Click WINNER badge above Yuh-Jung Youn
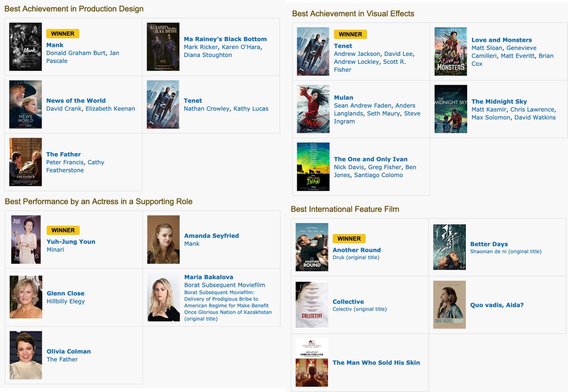The height and width of the screenshot is (392, 568). [63, 230]
